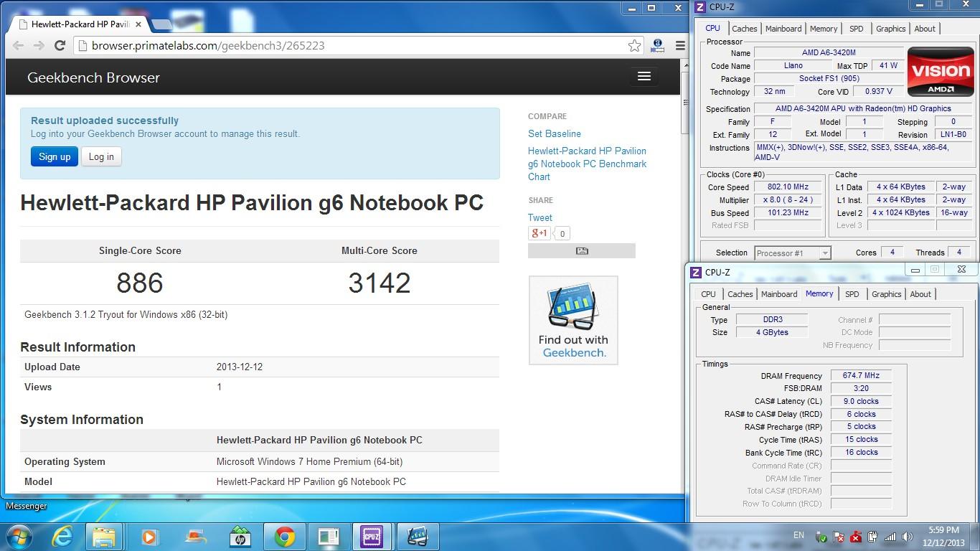Click the Sign up button
Screen dimensions: 980x551
[55, 156]
